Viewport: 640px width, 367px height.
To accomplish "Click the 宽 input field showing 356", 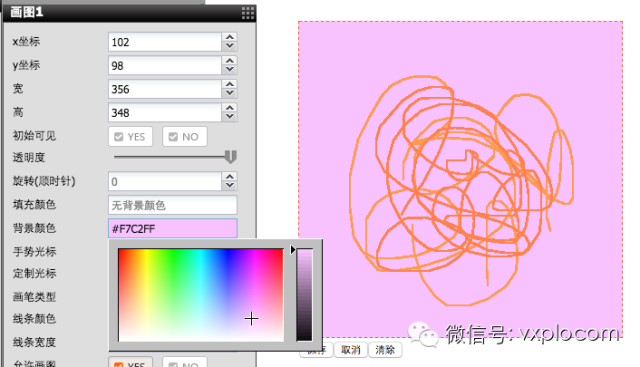I will pos(165,89).
